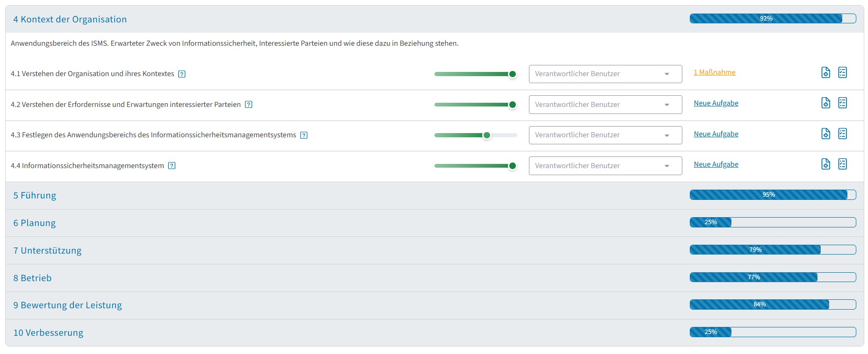This screenshot has height=354, width=868.
Task: Click add-document icon in row 4.2
Action: coord(825,103)
